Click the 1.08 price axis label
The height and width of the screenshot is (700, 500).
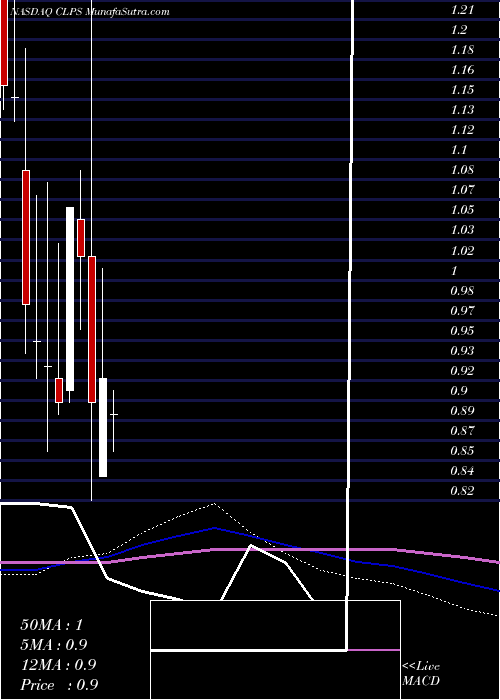pyautogui.click(x=462, y=171)
